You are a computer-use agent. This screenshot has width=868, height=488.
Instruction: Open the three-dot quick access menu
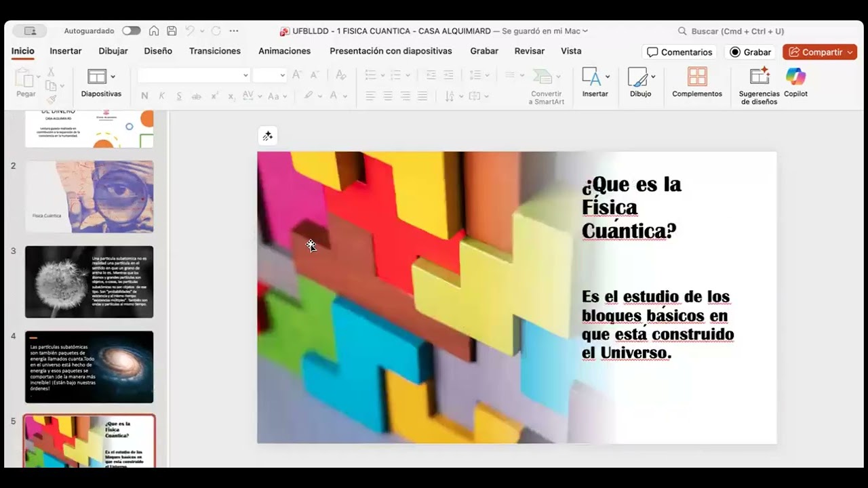coord(234,30)
